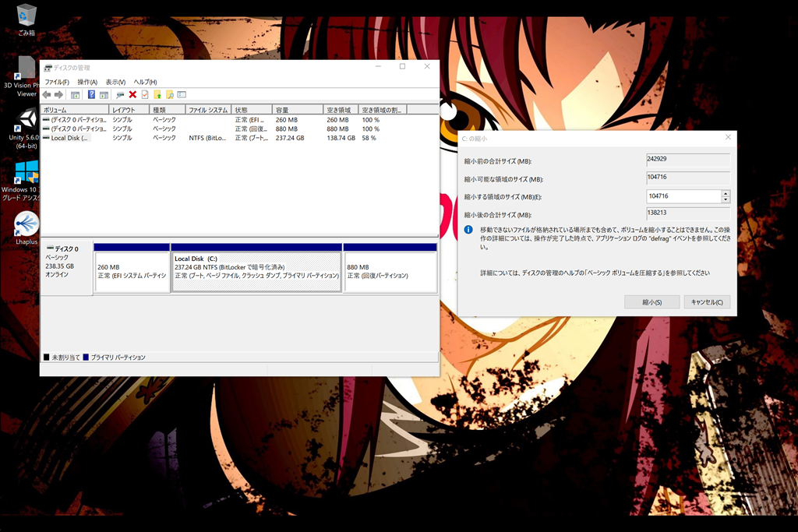798x532 pixels.
Task: Select the 880 MB recovery partition in disk map
Action: coord(390,267)
